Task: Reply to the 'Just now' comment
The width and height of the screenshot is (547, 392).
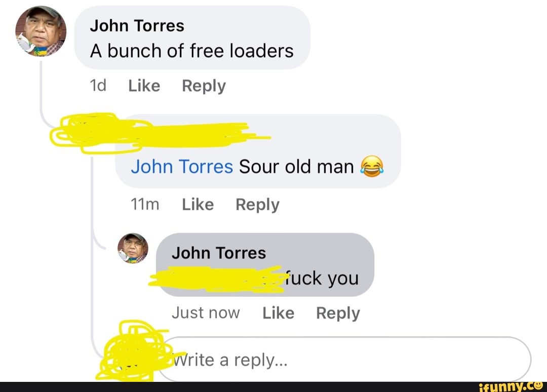Action: [338, 313]
